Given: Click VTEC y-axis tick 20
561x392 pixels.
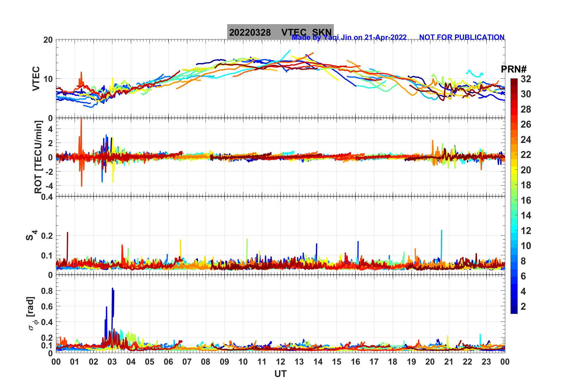Looking at the screenshot, I should tap(48, 40).
